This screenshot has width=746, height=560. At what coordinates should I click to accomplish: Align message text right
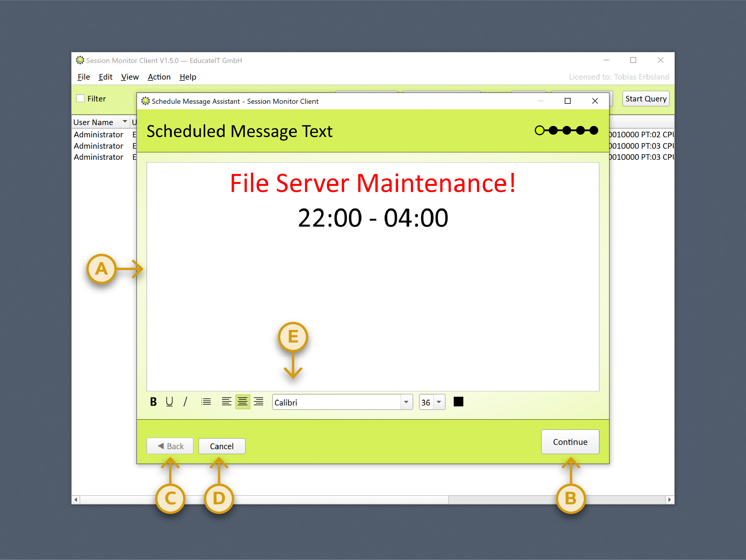click(258, 402)
